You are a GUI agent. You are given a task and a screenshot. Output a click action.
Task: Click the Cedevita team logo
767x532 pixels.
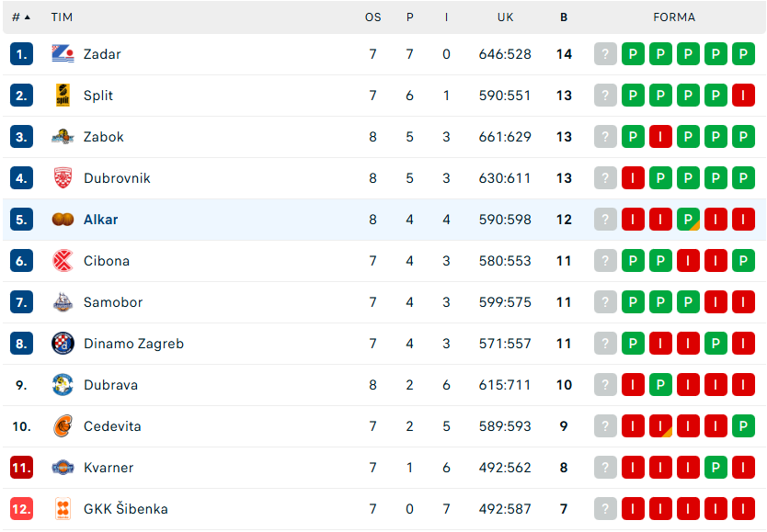coord(63,426)
